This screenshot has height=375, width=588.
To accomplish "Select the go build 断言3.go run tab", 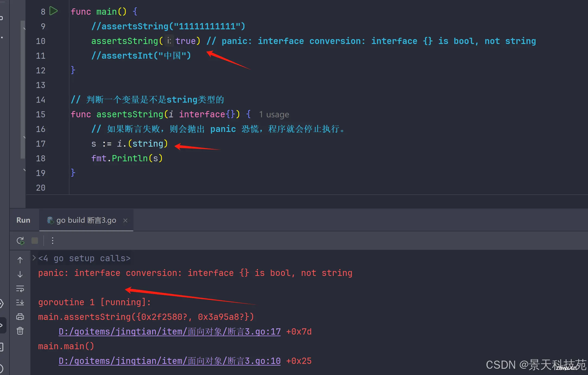I will pyautogui.click(x=86, y=220).
